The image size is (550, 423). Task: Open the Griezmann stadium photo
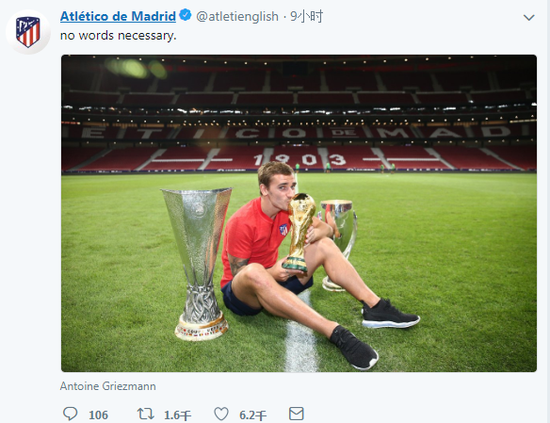coord(299,213)
